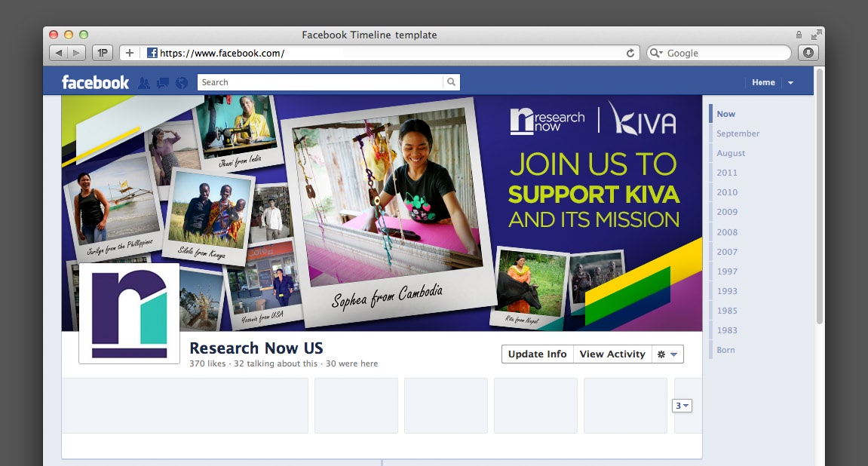The image size is (868, 466).
Task: Click the Facebook logo in header
Action: click(x=95, y=83)
